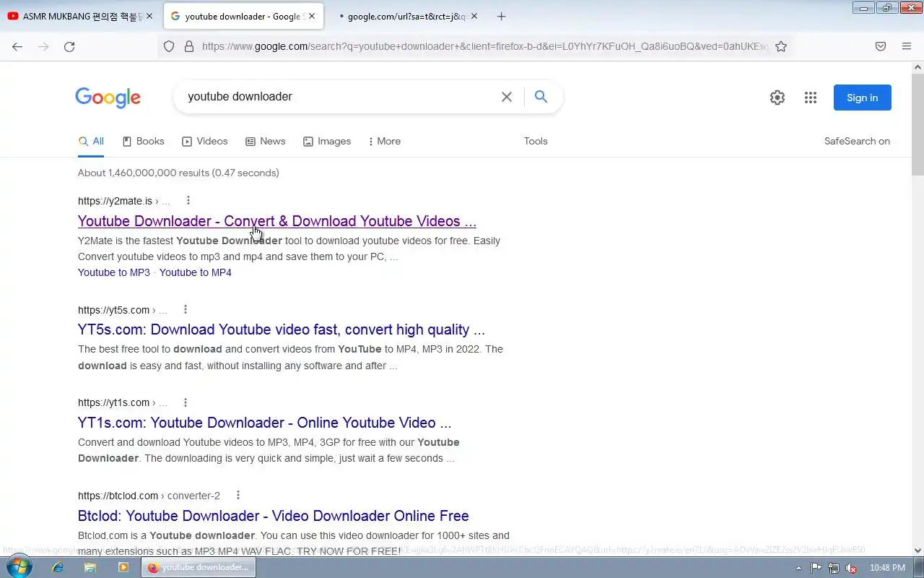Open SafeSearch on settings
The image size is (924, 578).
click(857, 141)
